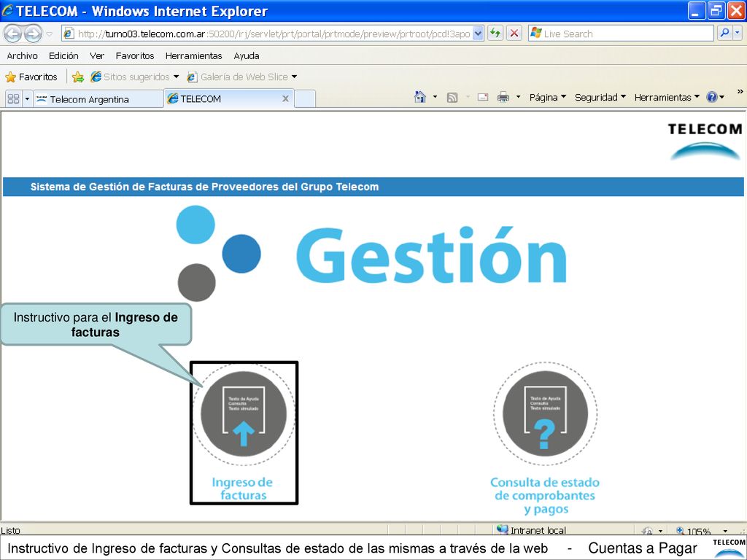
Task: Click the Home page icon
Action: 419,97
